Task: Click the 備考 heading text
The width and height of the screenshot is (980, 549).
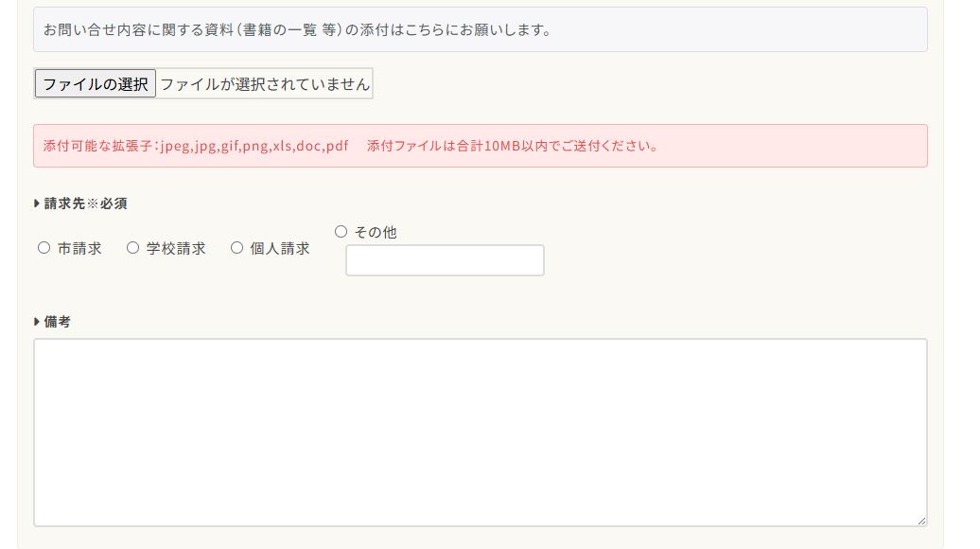Action: (x=58, y=322)
